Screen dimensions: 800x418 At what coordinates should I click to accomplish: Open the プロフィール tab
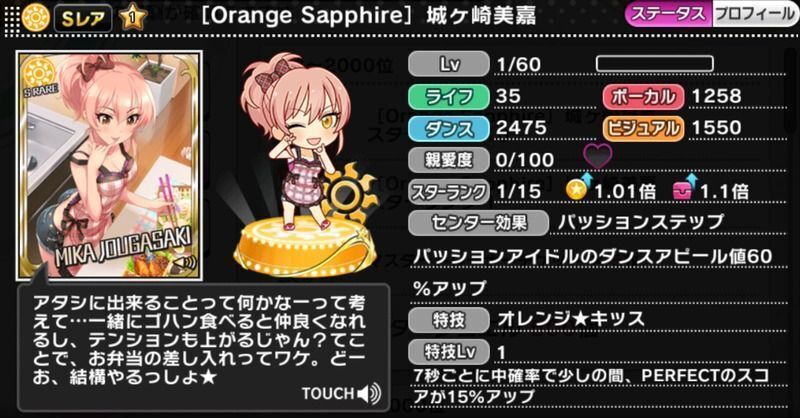[x=755, y=14]
